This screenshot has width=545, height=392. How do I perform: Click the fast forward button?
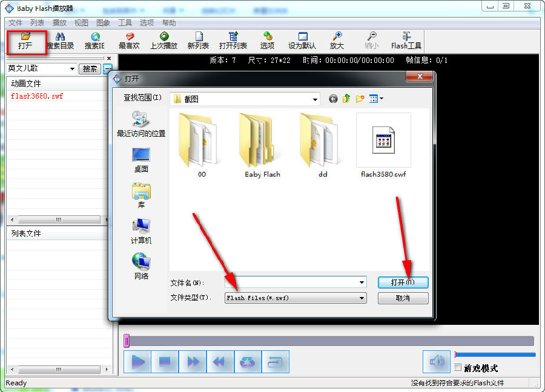click(x=193, y=362)
